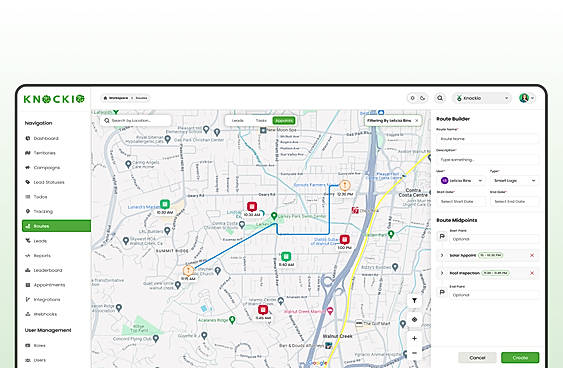Open the map filter funnel button
The width and height of the screenshot is (563, 368).
(414, 301)
